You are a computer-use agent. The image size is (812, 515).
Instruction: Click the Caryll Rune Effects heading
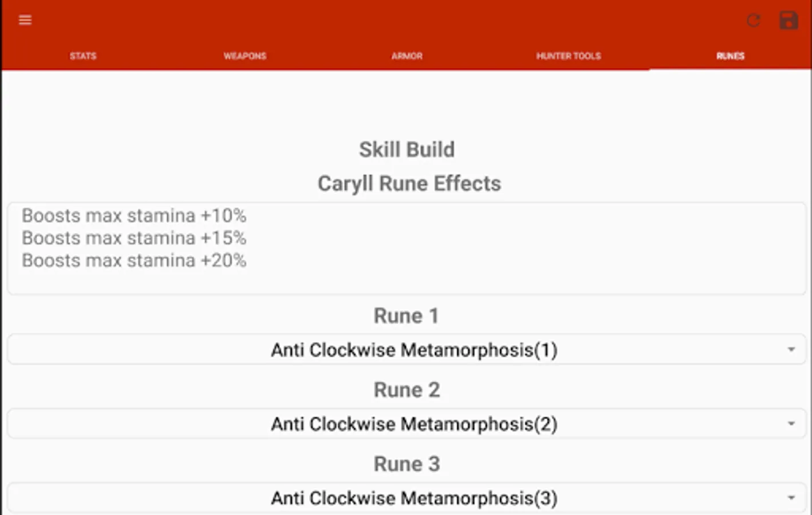click(x=409, y=184)
